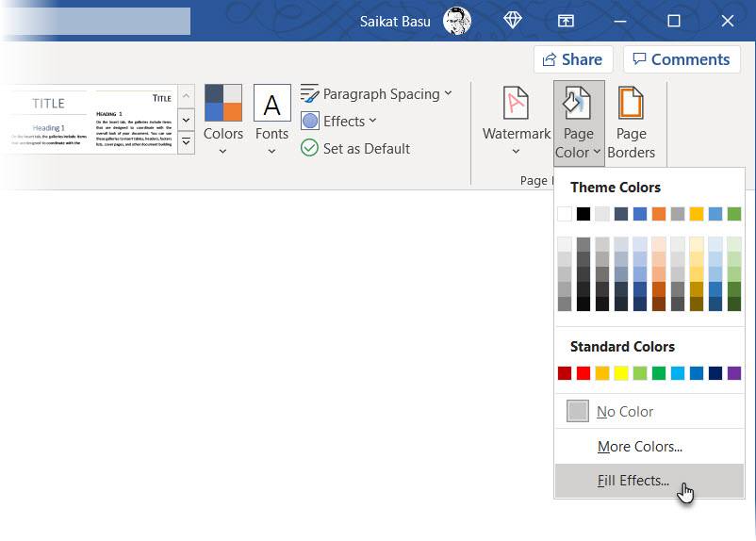
Task: Select the No Color option
Action: coord(624,412)
